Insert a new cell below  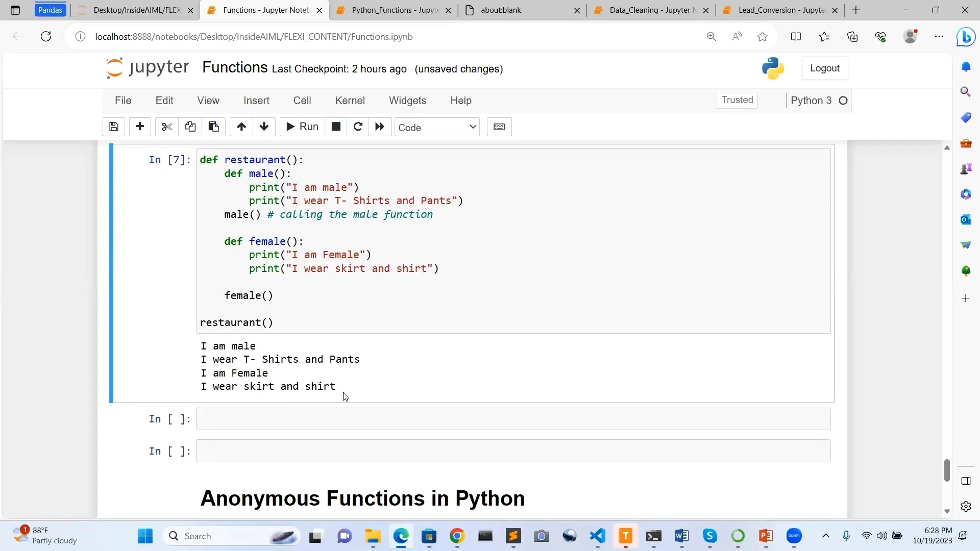click(140, 127)
